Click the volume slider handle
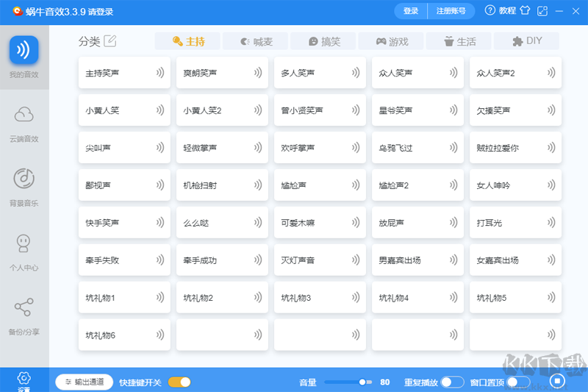Image resolution: width=588 pixels, height=392 pixels. tap(362, 382)
